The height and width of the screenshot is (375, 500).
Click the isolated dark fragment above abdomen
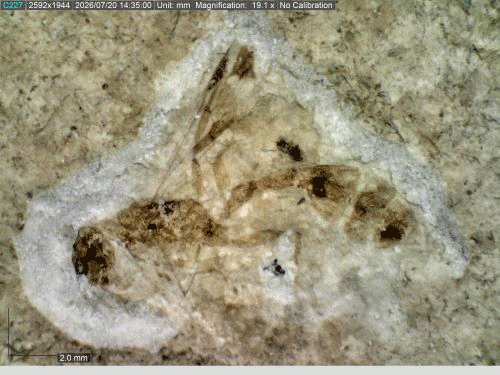(290, 150)
